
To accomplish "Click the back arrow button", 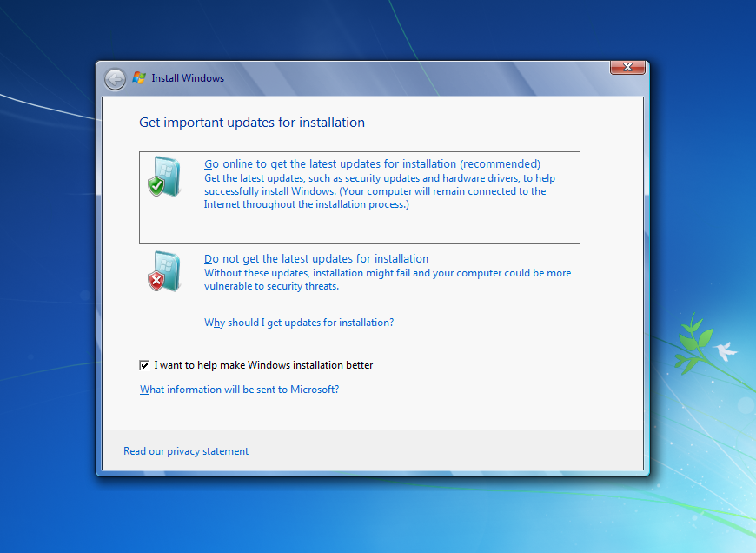I will coord(116,78).
